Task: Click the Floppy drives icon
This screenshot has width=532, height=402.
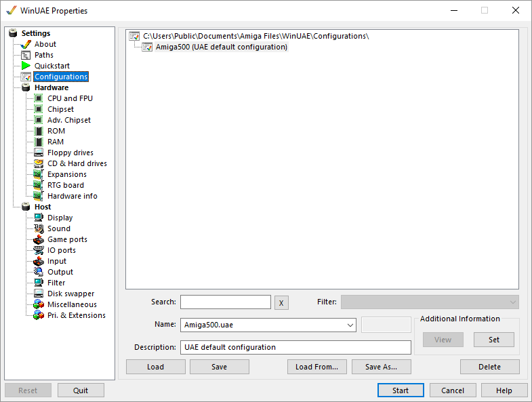Action: tap(39, 153)
